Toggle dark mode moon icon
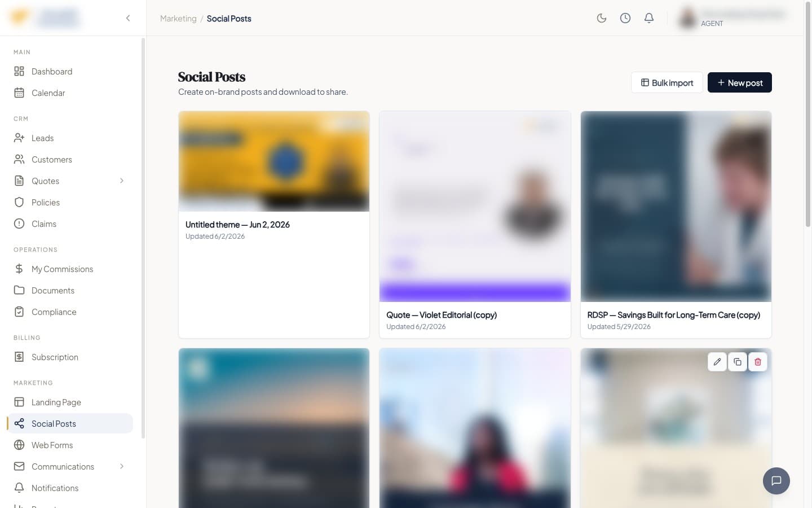 coord(602,18)
